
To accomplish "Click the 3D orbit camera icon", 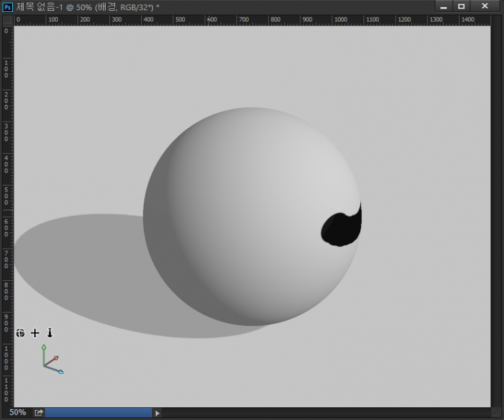I will (x=21, y=333).
